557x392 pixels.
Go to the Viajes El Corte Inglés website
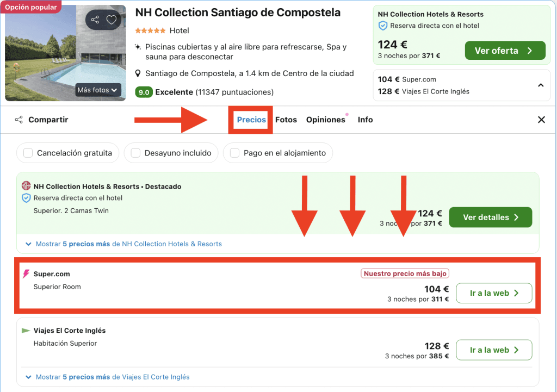tap(494, 350)
